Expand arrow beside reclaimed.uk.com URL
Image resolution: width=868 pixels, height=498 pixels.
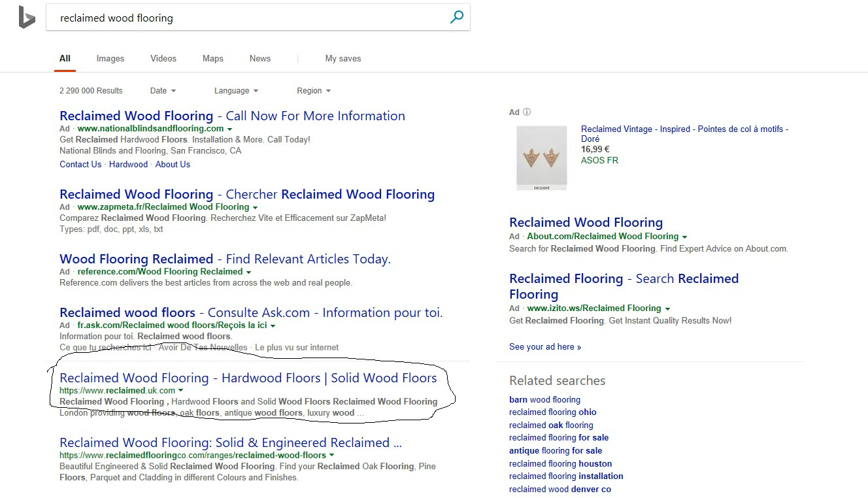tap(181, 391)
